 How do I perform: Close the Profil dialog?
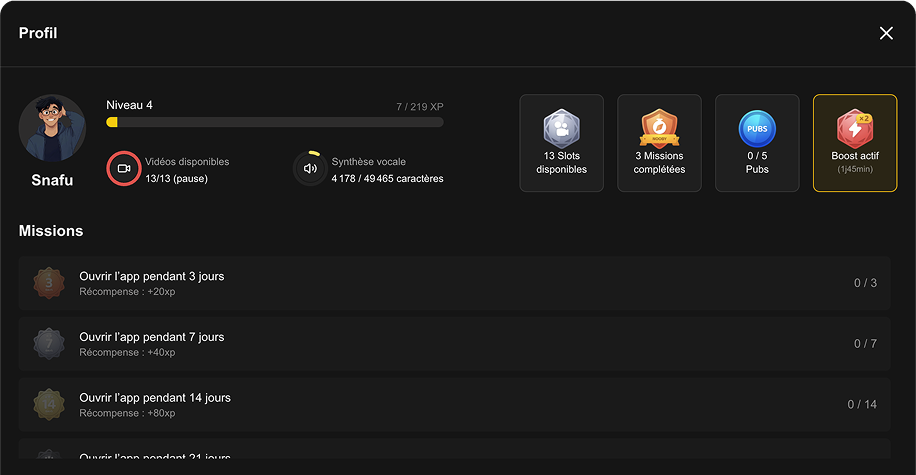coord(886,33)
